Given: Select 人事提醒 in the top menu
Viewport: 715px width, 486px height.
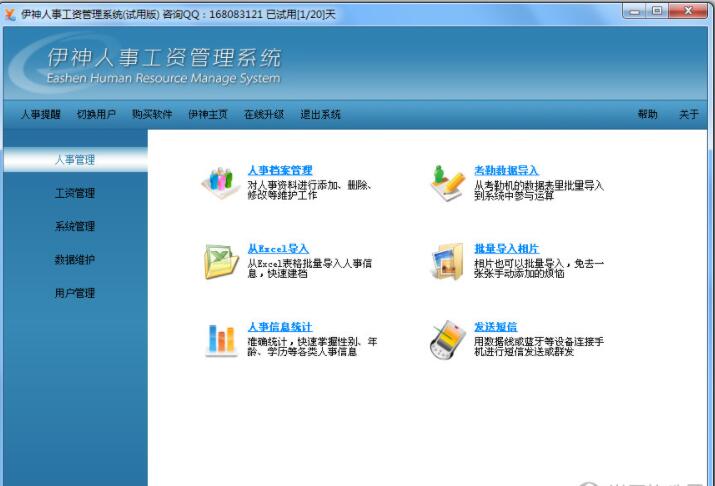Looking at the screenshot, I should pyautogui.click(x=41, y=114).
